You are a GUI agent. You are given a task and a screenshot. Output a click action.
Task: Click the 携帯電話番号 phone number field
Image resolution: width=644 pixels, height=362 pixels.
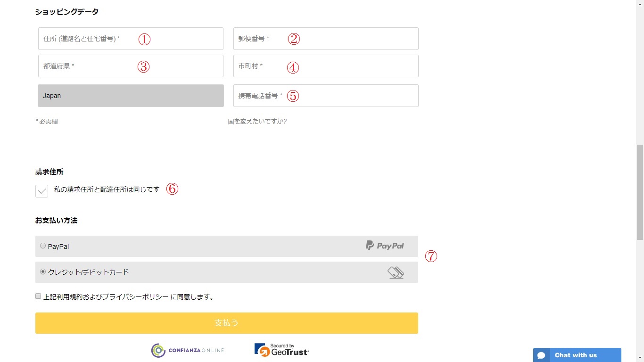326,96
